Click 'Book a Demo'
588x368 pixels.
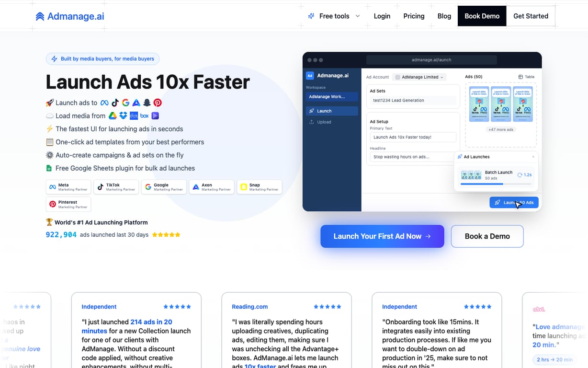tap(487, 236)
